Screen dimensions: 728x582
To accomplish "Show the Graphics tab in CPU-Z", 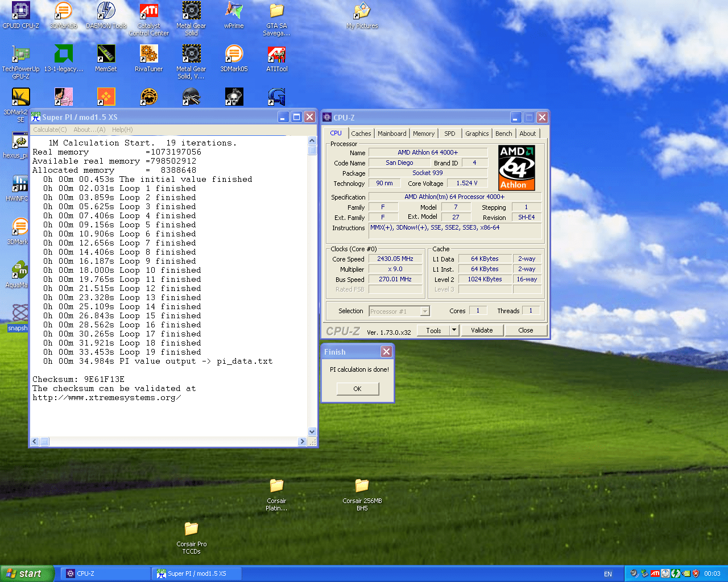I will point(477,134).
